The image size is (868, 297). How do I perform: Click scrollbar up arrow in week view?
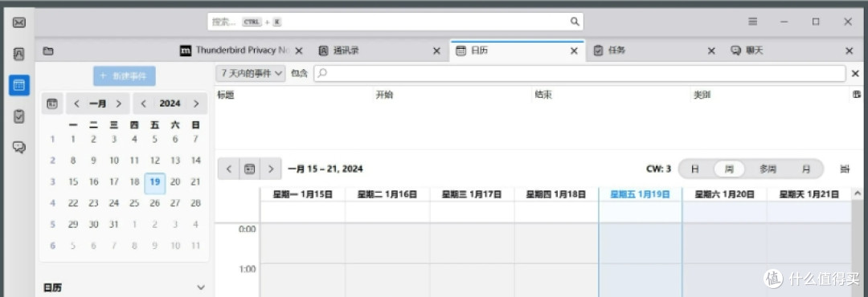point(858,193)
